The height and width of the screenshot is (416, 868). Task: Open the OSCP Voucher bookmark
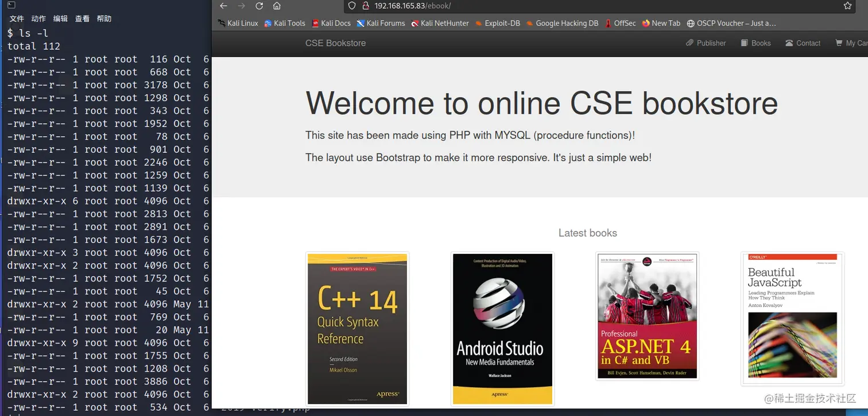point(731,24)
